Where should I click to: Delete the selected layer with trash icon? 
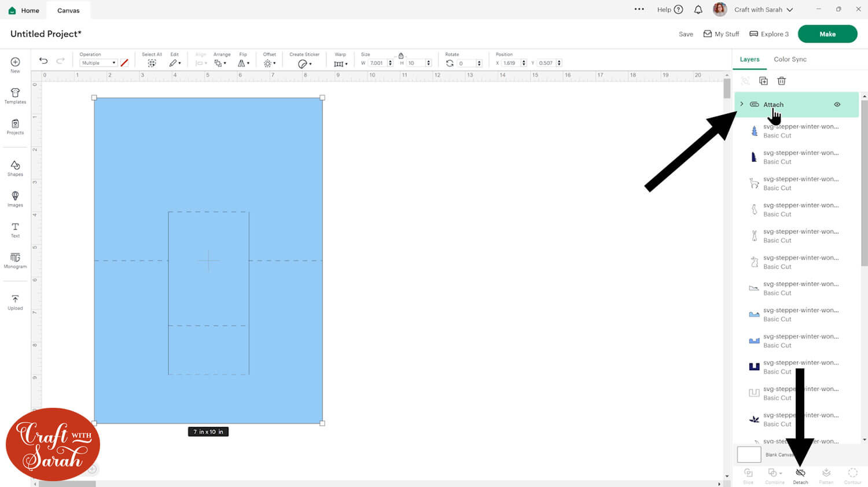point(781,81)
